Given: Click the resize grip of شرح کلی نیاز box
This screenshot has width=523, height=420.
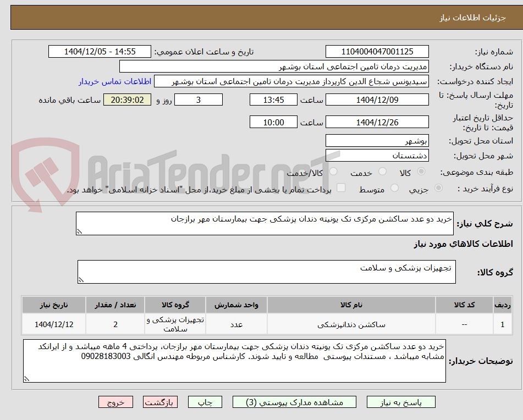Looking at the screenshot, I should 79,231.
